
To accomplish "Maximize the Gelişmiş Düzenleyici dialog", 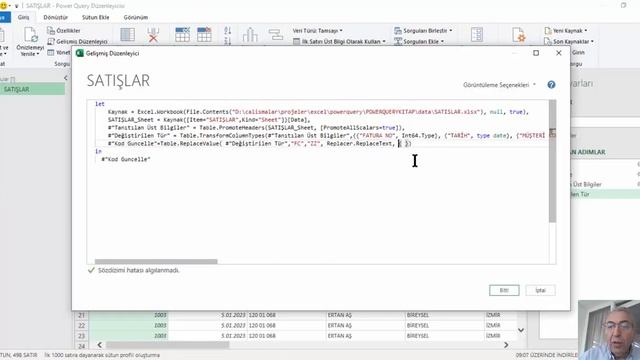I will [536, 53].
